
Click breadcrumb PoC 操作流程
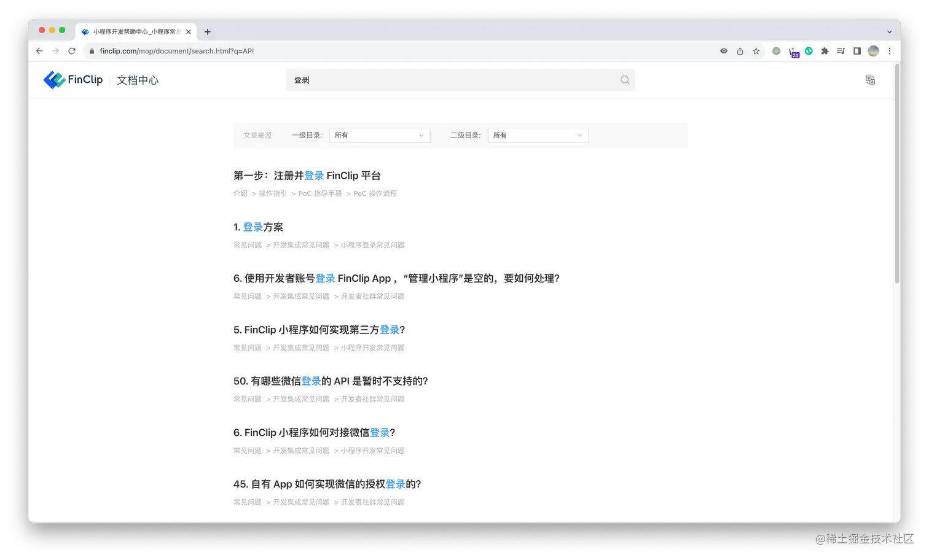click(x=375, y=193)
